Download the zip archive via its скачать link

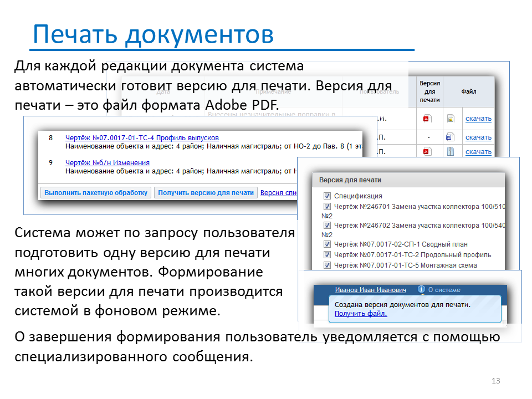coord(478,152)
